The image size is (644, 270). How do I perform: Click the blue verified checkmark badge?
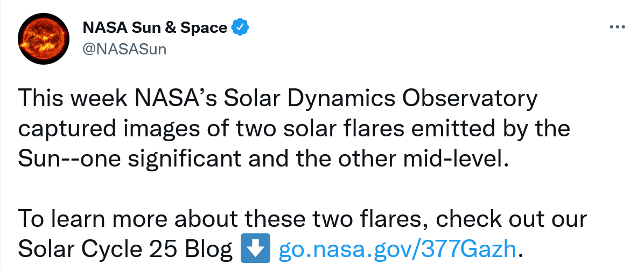pyautogui.click(x=240, y=27)
